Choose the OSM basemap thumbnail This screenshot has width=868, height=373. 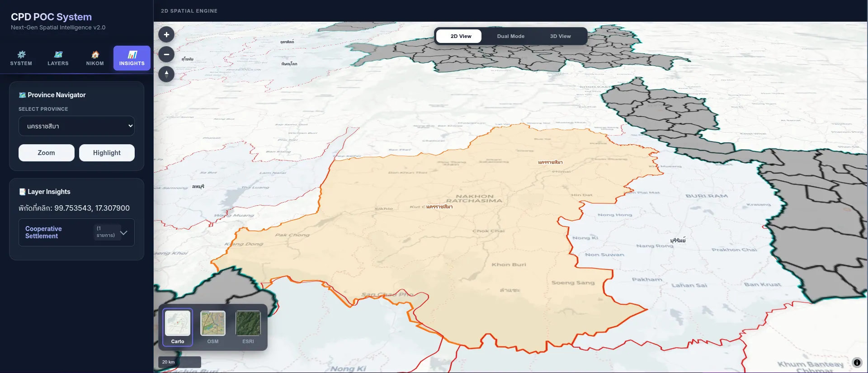point(213,327)
